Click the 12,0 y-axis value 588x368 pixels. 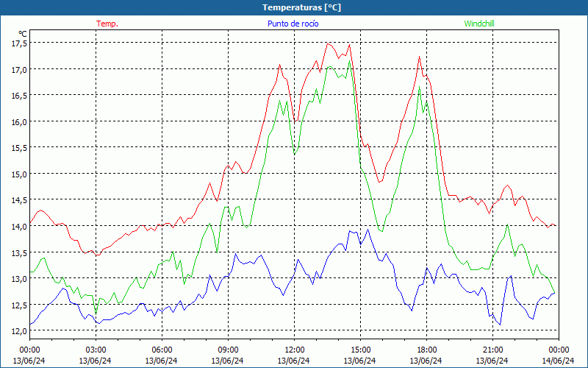[20, 331]
